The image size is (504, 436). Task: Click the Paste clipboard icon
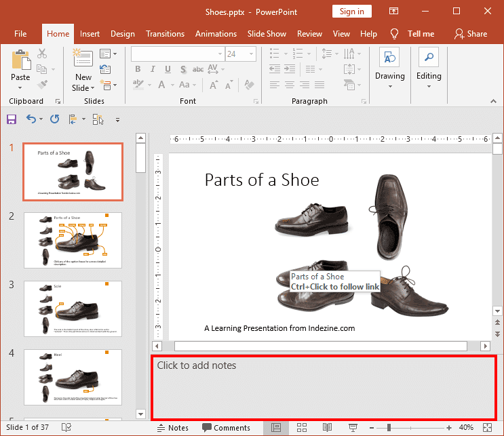pyautogui.click(x=20, y=60)
